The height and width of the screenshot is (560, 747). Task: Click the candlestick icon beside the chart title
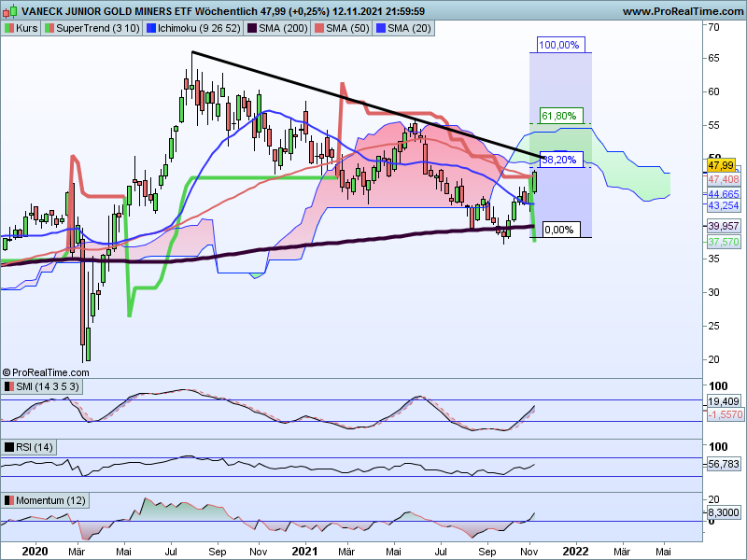10,10
